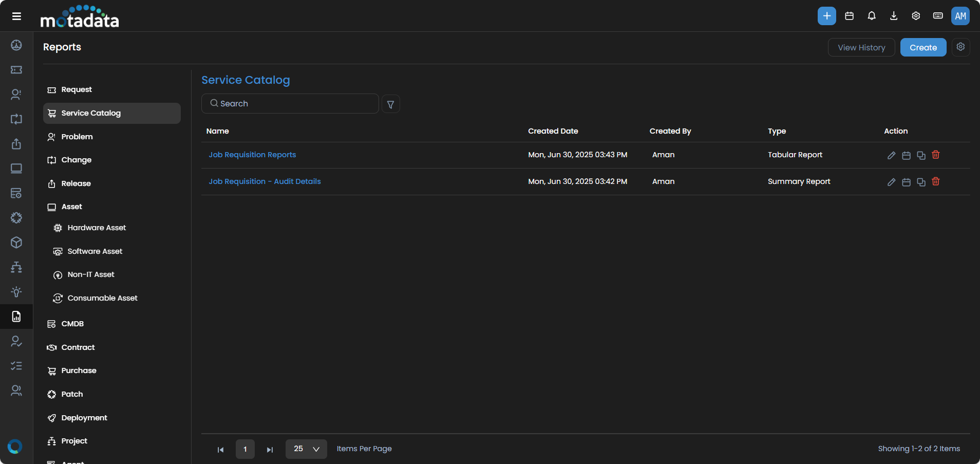Duplicate Job Requisition Reports with copy icon

(921, 155)
